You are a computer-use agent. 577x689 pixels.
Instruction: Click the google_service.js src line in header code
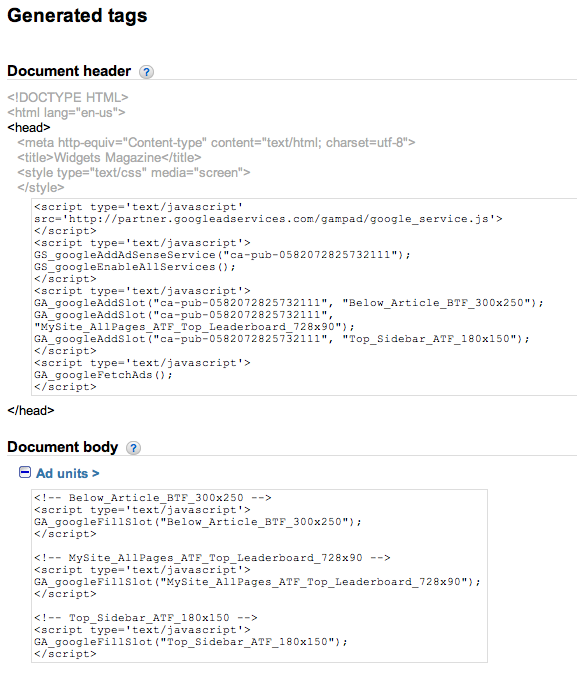click(268, 219)
